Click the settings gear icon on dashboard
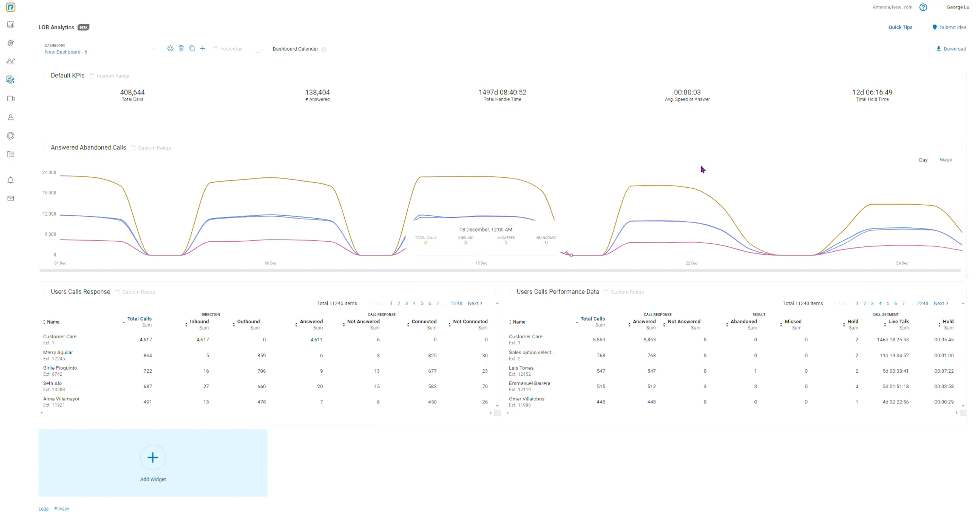980x512 pixels. 170,49
